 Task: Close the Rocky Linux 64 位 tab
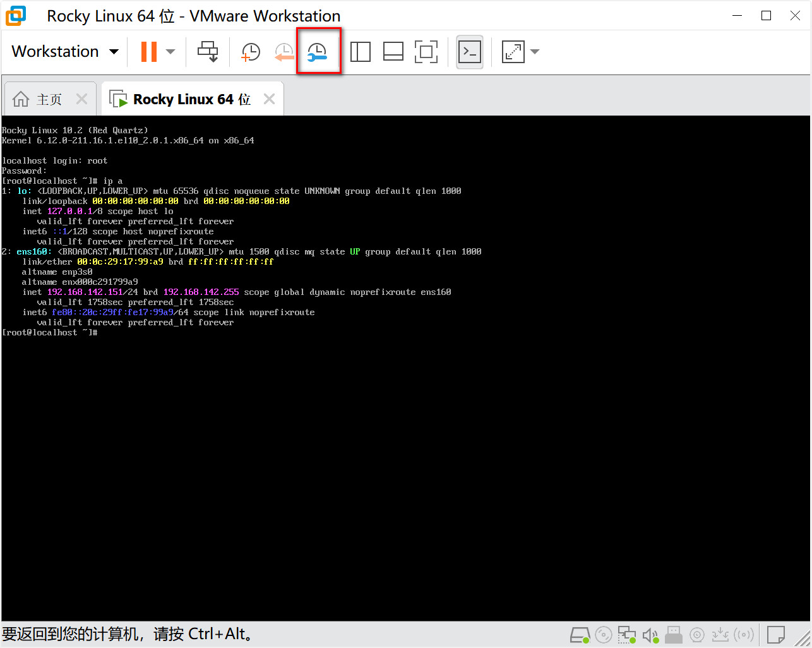click(x=270, y=99)
